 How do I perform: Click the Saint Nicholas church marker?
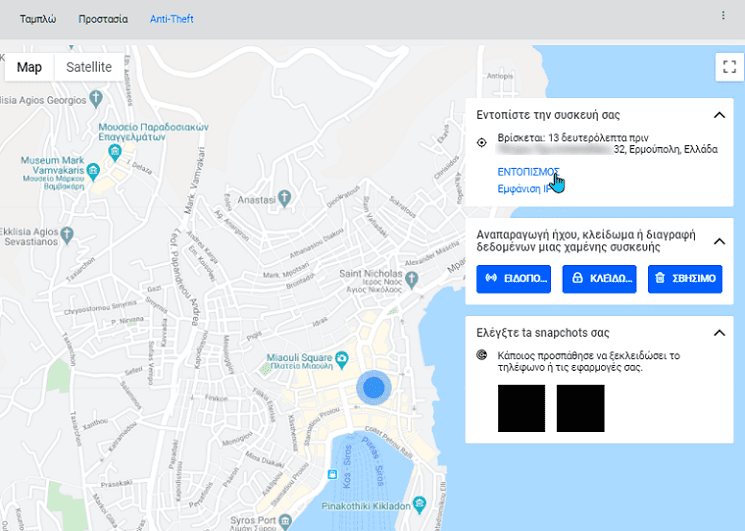[x=411, y=279]
